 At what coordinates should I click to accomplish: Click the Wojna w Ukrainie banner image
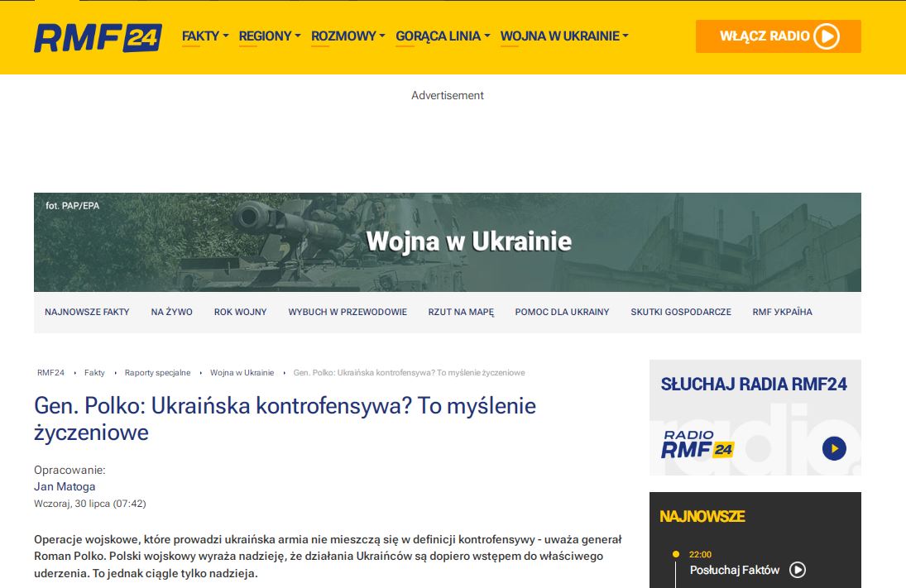447,241
